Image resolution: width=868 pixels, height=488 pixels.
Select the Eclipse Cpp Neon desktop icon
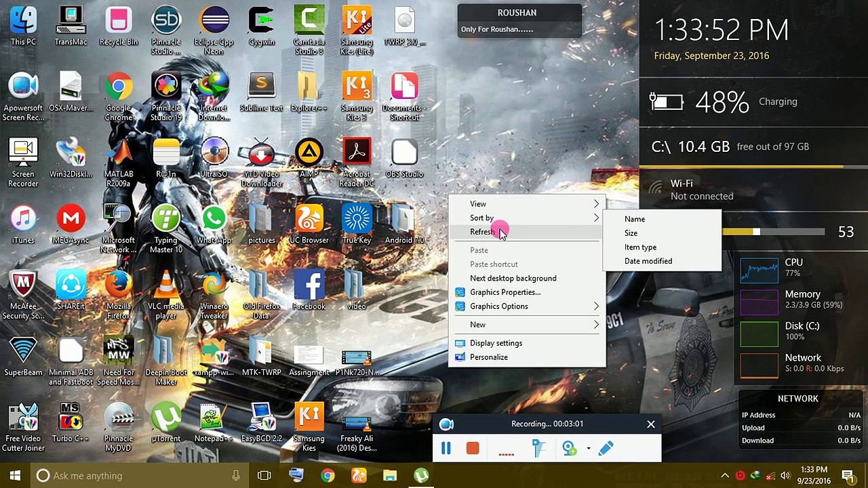[214, 30]
